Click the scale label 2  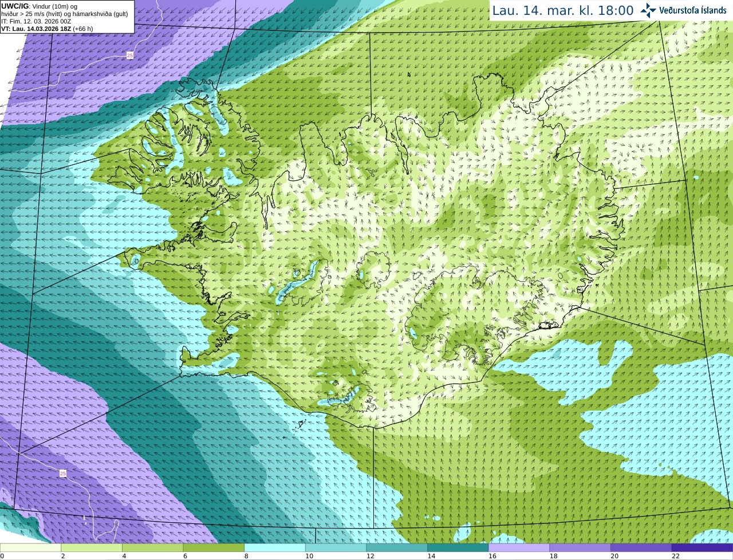coord(63,556)
